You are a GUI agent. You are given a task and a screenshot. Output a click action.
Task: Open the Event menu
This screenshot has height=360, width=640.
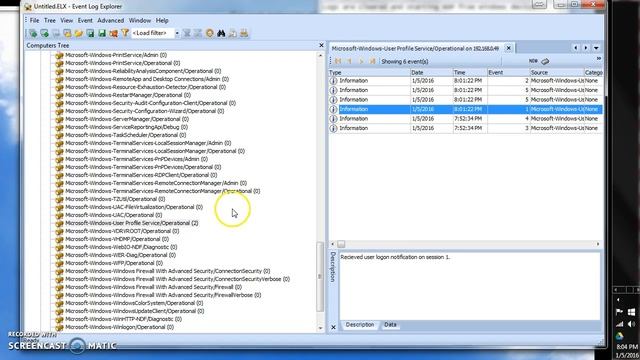(85, 20)
